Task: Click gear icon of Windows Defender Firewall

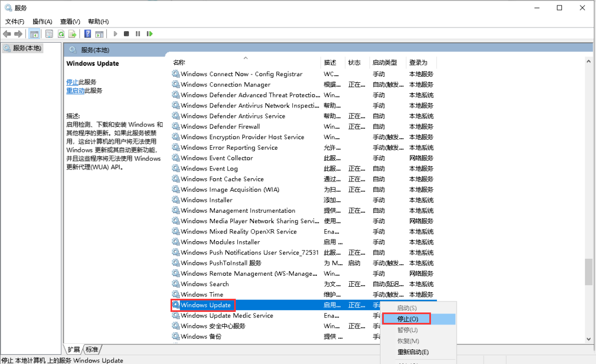Action: click(x=175, y=126)
